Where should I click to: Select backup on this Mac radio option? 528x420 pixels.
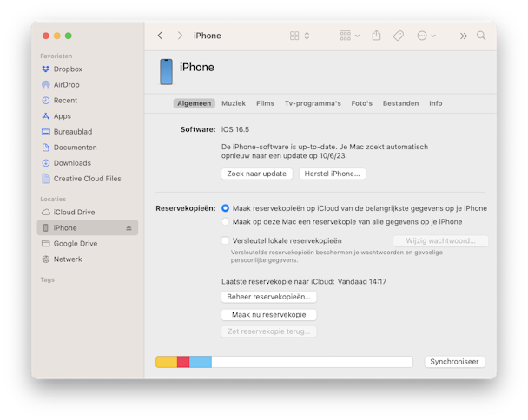225,222
